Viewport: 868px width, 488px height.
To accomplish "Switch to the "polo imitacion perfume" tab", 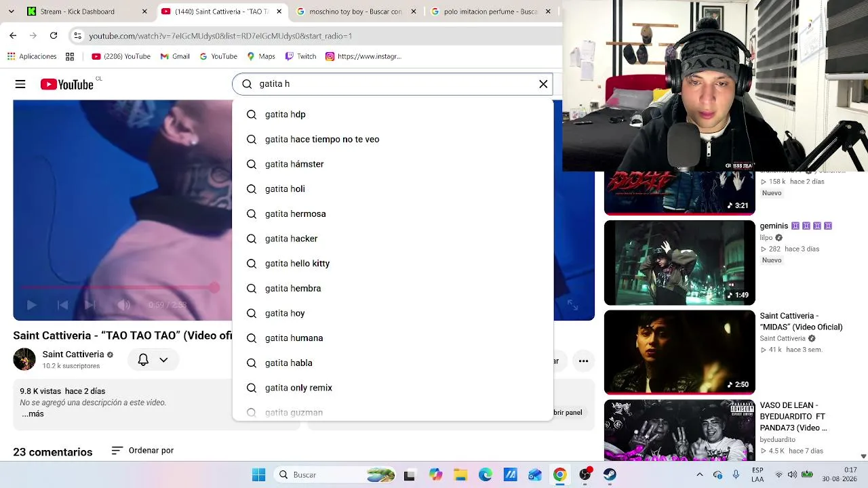I will click(491, 12).
